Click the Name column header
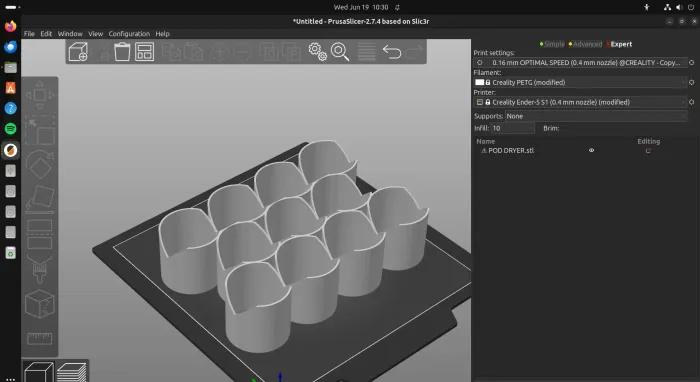This screenshot has width=700, height=382. click(485, 141)
